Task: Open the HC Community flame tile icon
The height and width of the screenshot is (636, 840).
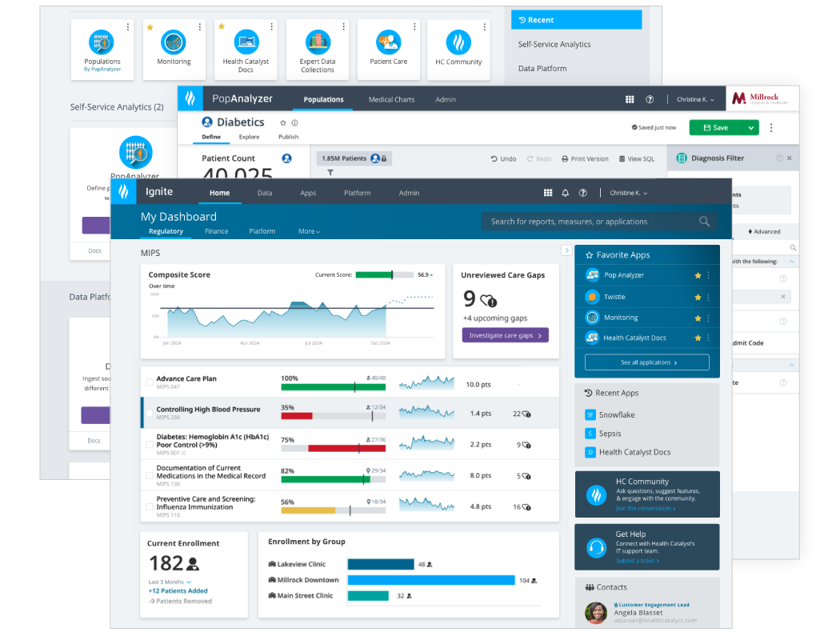Action: click(458, 42)
